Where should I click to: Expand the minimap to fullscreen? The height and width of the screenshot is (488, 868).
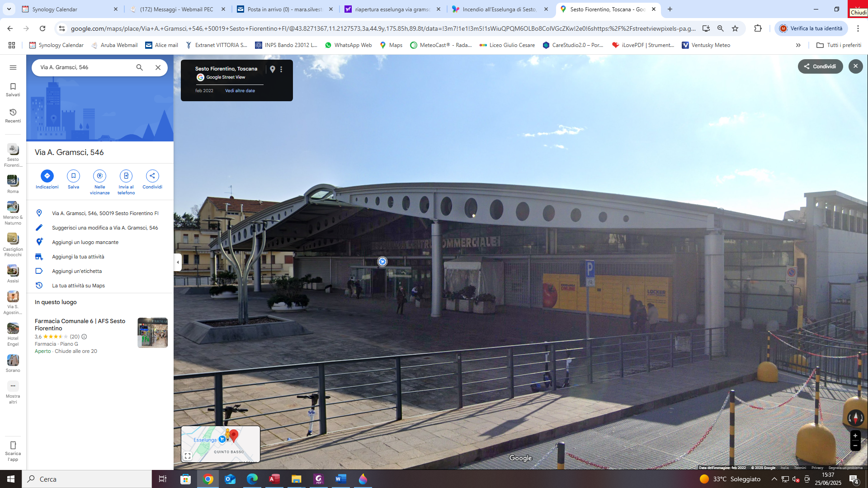188,456
